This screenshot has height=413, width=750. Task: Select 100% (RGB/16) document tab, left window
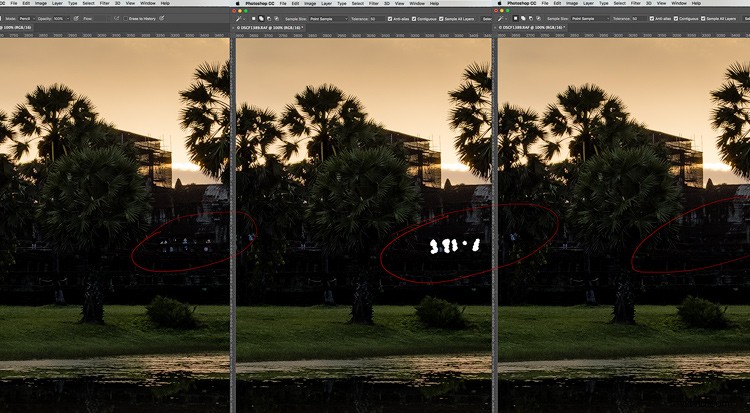point(16,27)
